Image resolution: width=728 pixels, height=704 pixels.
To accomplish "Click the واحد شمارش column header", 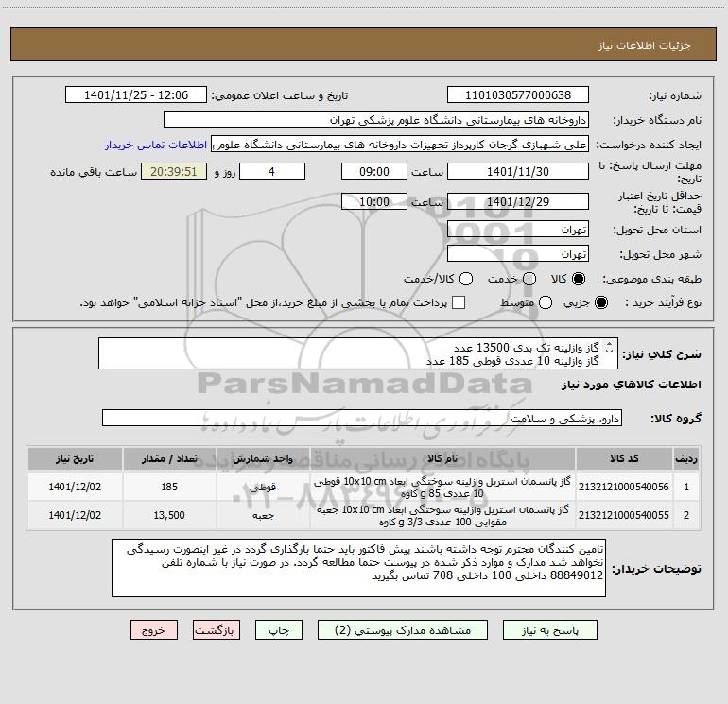I will [263, 458].
